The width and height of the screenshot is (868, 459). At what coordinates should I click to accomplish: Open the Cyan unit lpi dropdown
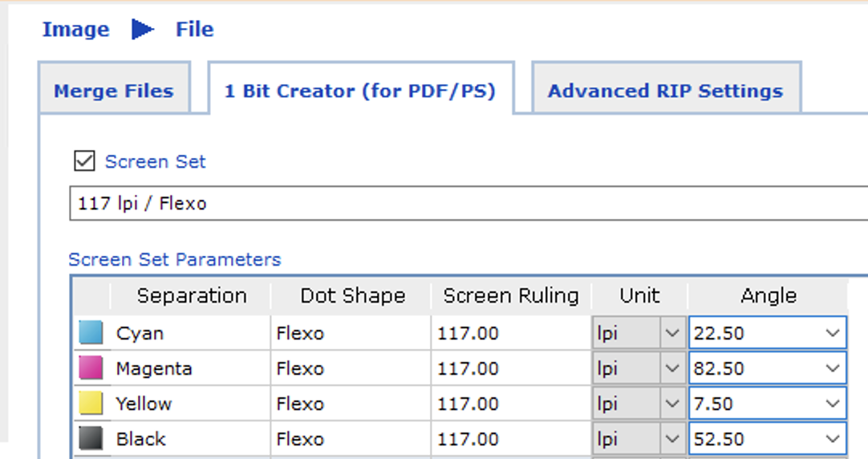pyautogui.click(x=671, y=333)
